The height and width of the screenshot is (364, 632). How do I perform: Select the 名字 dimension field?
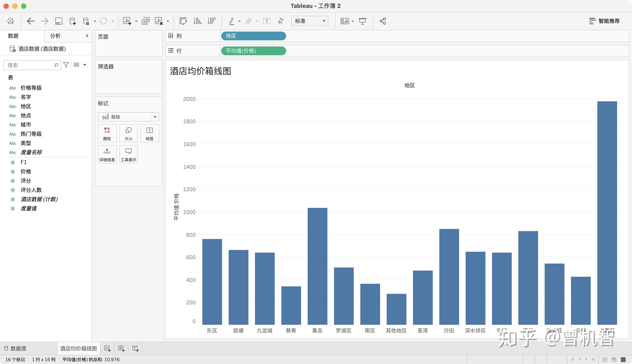26,97
